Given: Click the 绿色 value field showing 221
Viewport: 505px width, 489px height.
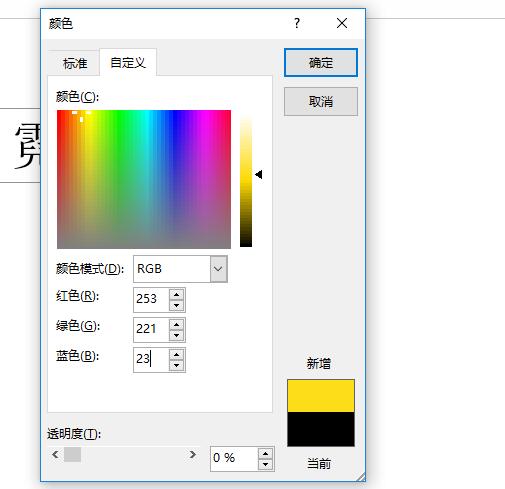Looking at the screenshot, I should 151,329.
